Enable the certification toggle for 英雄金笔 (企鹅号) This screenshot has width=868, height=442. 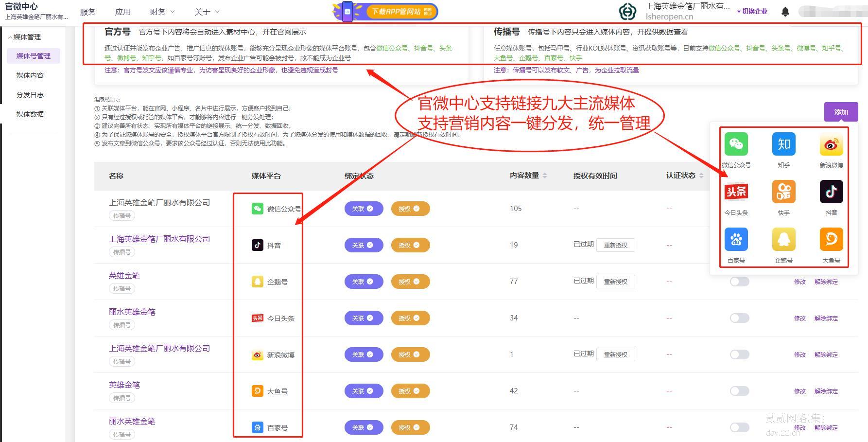[739, 282]
